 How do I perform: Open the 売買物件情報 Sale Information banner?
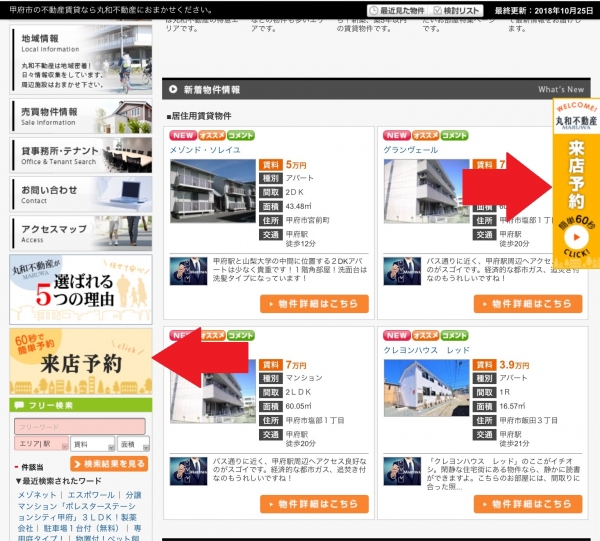pyautogui.click(x=81, y=117)
